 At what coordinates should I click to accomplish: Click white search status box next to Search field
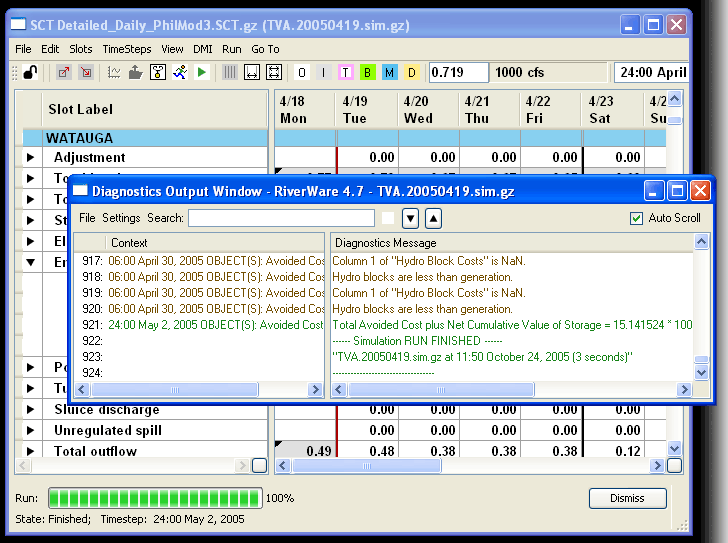[388, 218]
